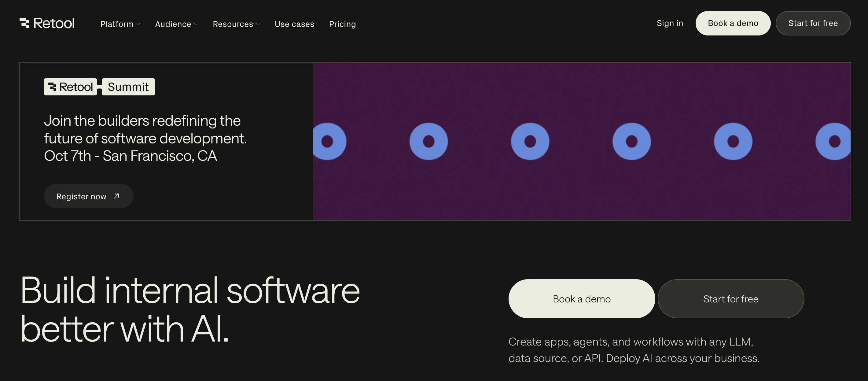Viewport: 868px width, 381px height.
Task: Click the Register now button
Action: pos(89,196)
